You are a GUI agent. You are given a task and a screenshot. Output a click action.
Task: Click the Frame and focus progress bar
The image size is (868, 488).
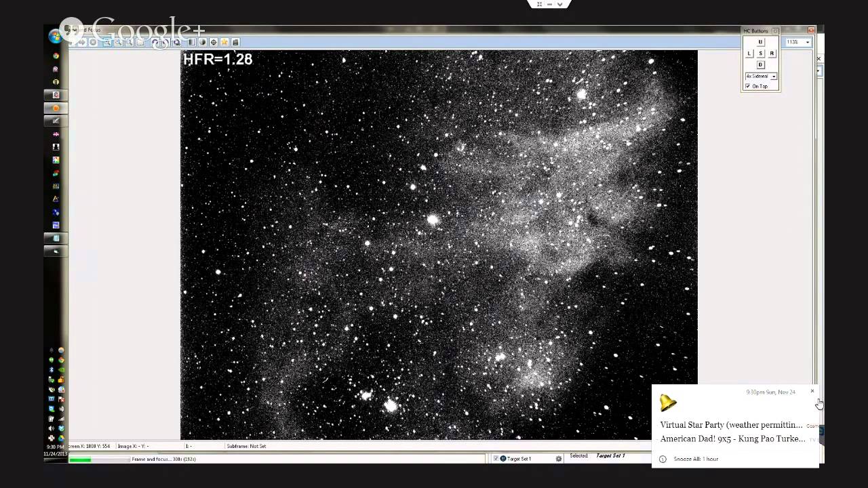[100, 459]
